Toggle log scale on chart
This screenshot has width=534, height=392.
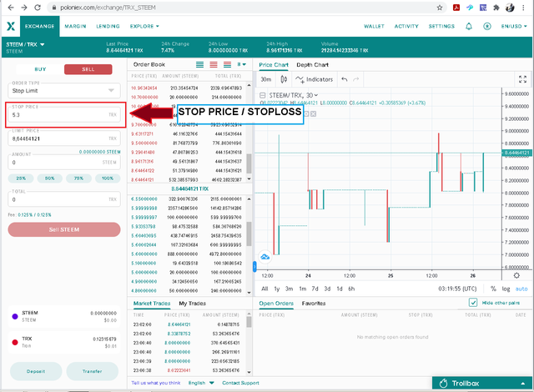pyautogui.click(x=506, y=289)
